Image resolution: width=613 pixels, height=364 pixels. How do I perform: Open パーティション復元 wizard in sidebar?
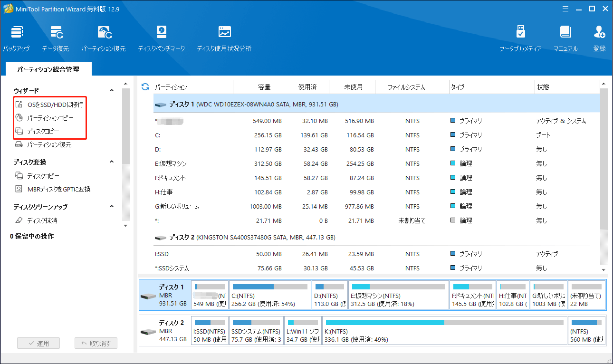[43, 144]
